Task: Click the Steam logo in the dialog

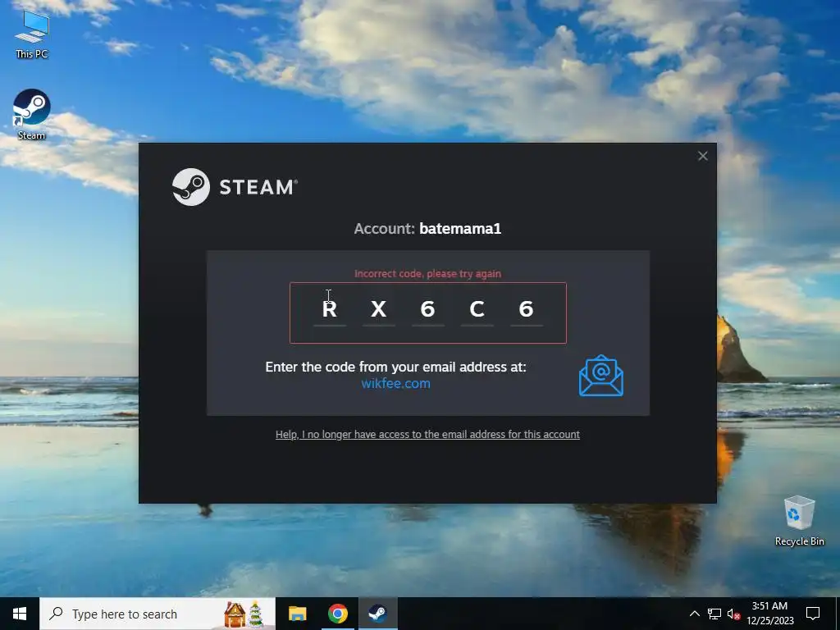Action: click(234, 187)
